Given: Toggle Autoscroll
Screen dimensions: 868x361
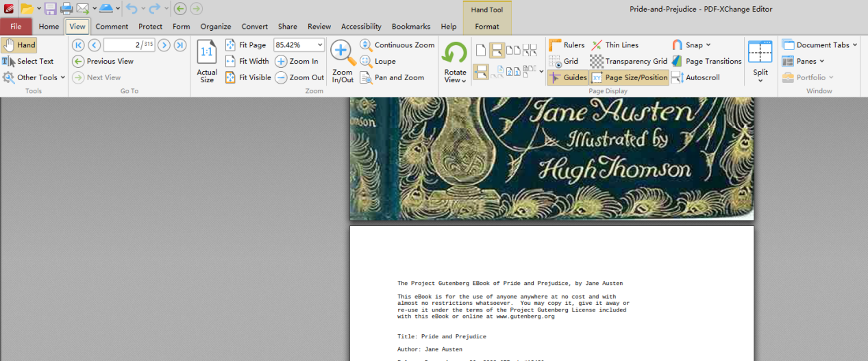Looking at the screenshot, I should [695, 77].
